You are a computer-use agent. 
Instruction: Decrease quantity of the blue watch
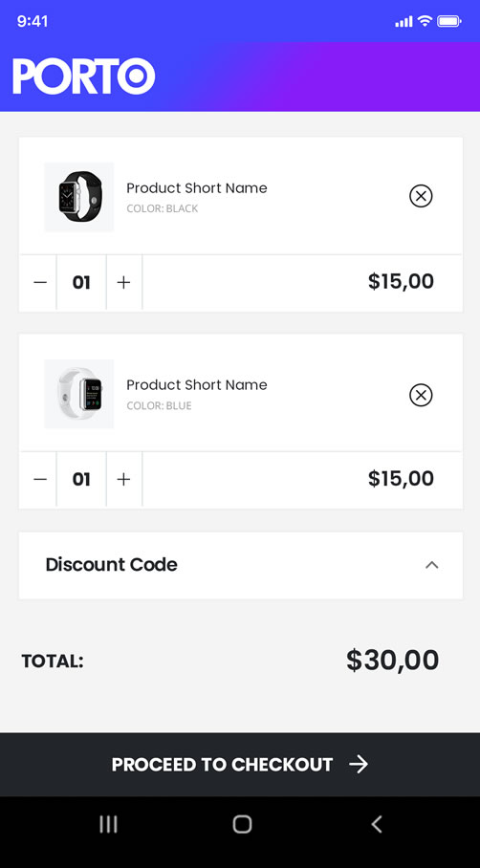click(40, 479)
